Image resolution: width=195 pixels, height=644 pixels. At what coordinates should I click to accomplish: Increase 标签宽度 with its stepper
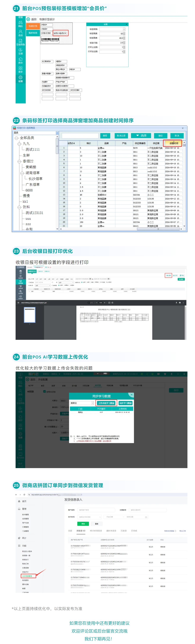[x=124, y=33]
